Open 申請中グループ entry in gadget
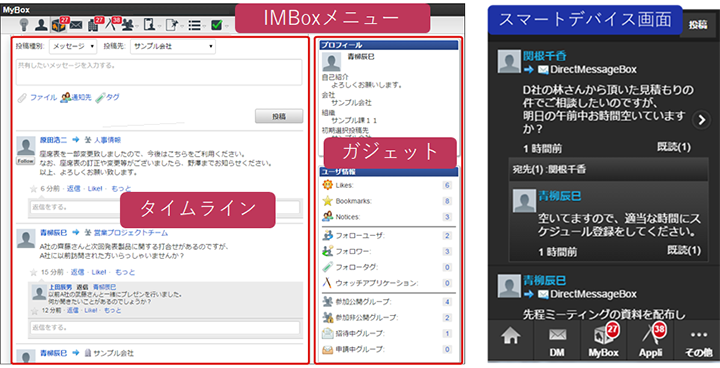The image size is (720, 368). [360, 350]
